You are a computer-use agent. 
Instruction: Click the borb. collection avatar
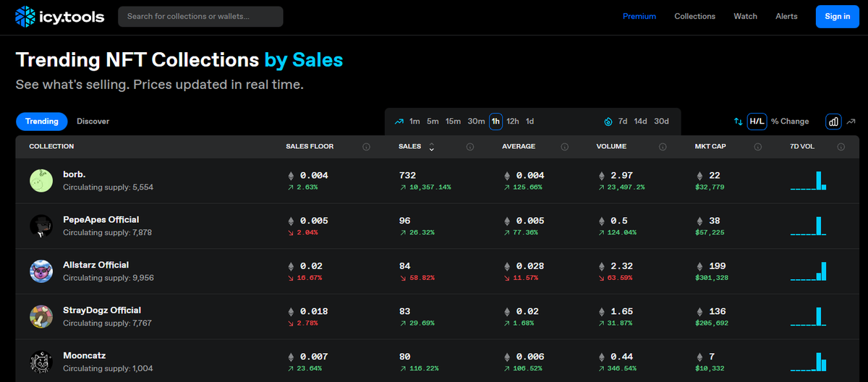coord(41,181)
